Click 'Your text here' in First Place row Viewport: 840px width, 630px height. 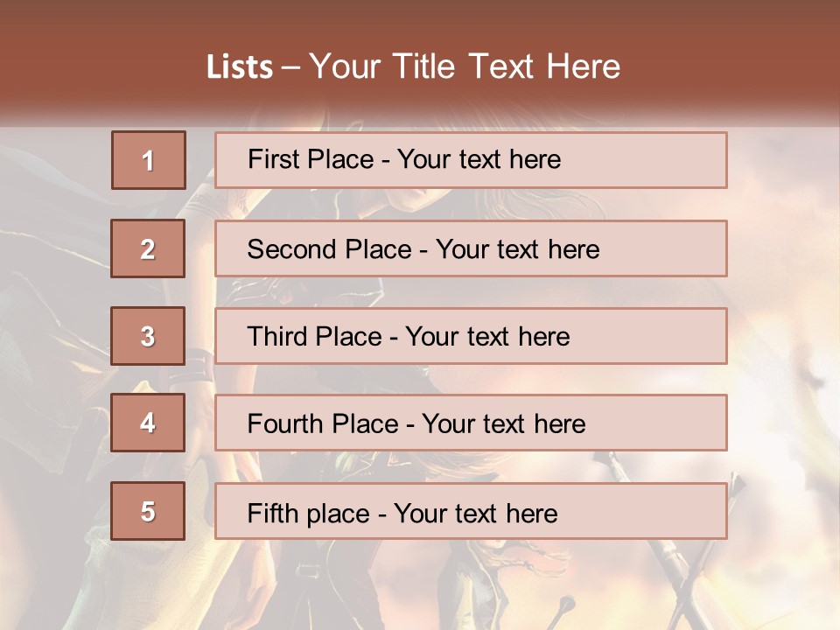(x=479, y=159)
